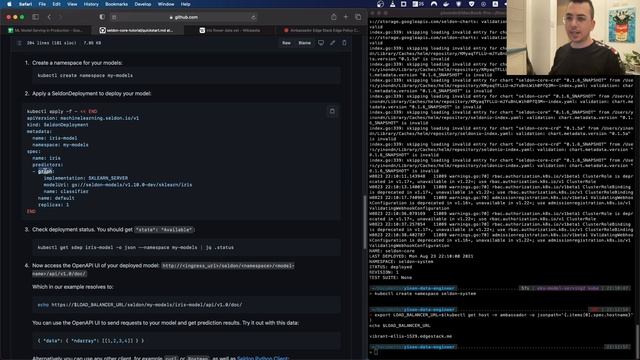The height and width of the screenshot is (360, 640).
Task: Click the GitHub page scrollbar
Action: [364, 222]
